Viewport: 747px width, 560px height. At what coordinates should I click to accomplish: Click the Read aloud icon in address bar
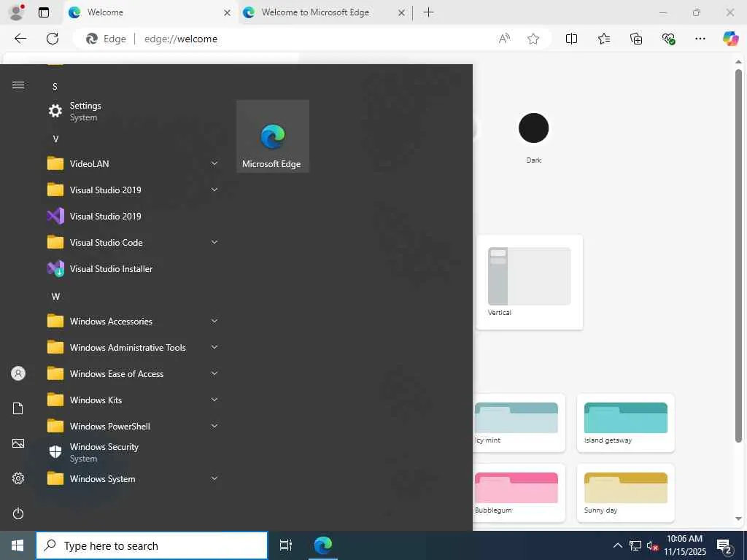coord(504,39)
